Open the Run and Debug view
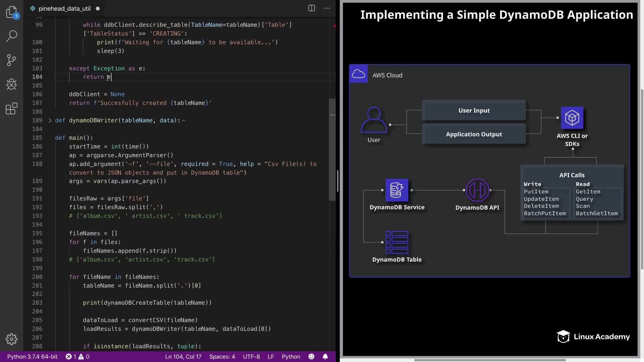 11,84
